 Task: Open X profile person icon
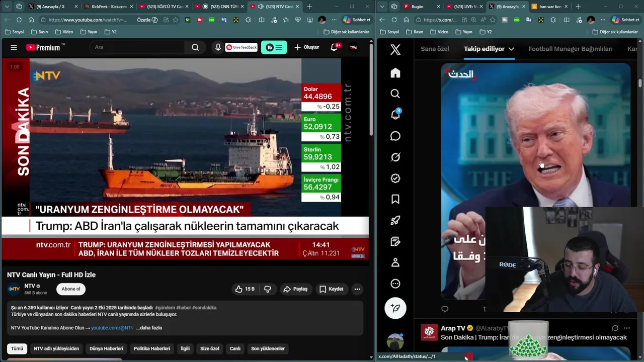tap(395, 262)
